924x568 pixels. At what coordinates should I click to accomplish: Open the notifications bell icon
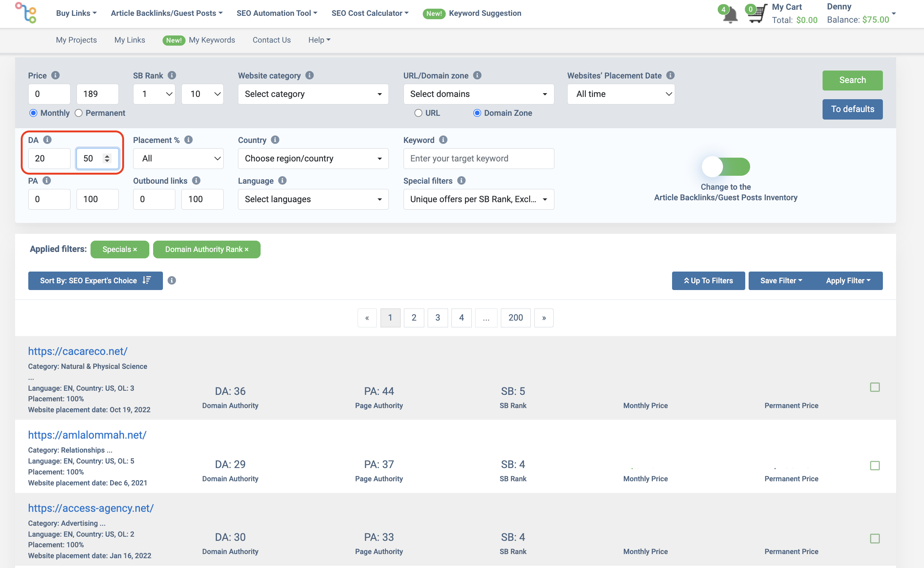[x=731, y=15]
